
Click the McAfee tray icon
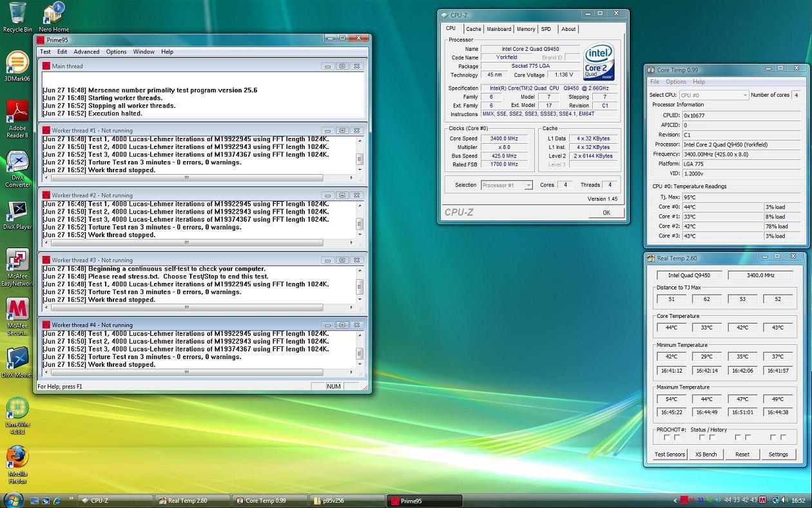click(762, 500)
